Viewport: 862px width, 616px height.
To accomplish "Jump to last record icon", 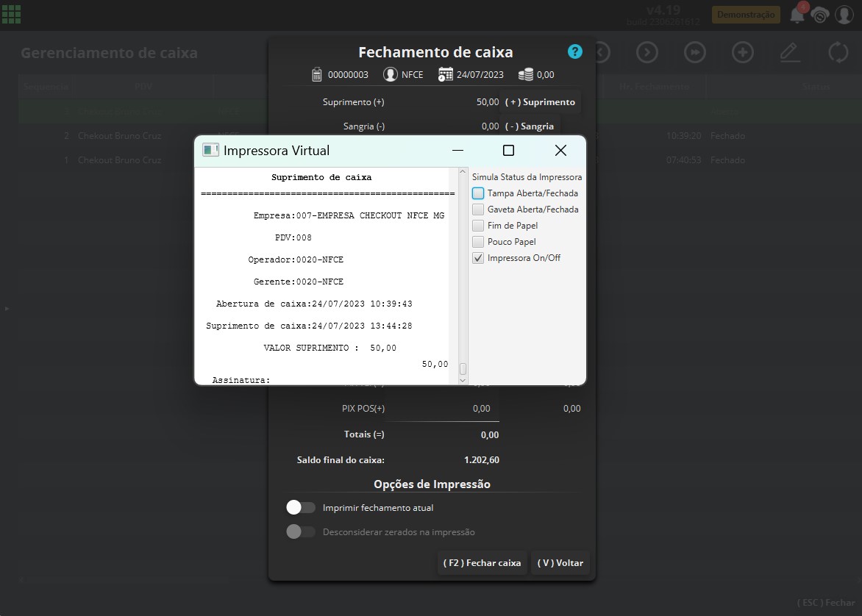I will [x=695, y=53].
